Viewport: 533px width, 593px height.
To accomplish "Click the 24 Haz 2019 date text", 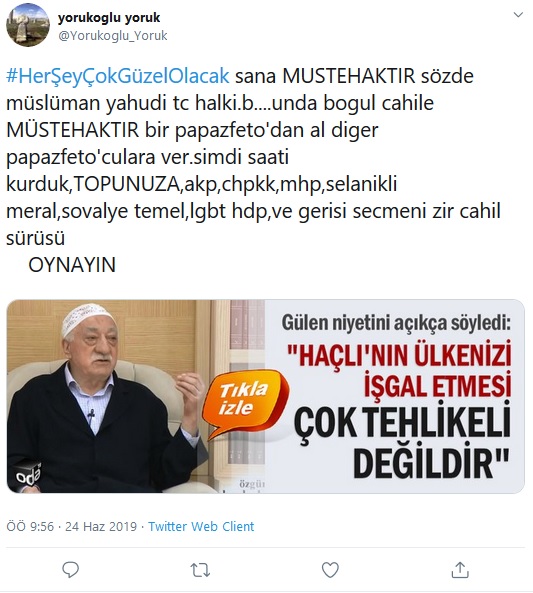I will pyautogui.click(x=101, y=526).
